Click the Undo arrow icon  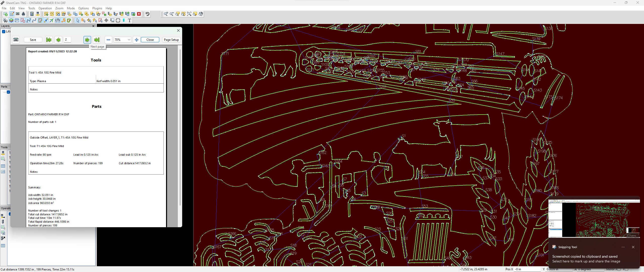147,14
